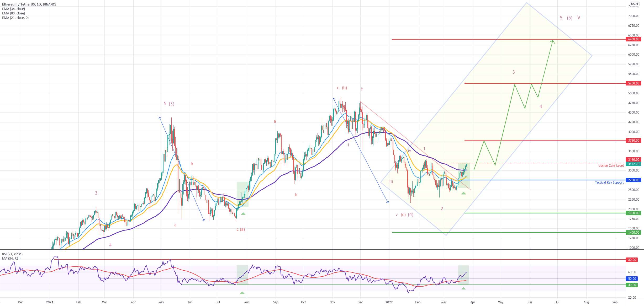
Task: Select the RSI 40.00 level label
Action: click(x=632, y=285)
